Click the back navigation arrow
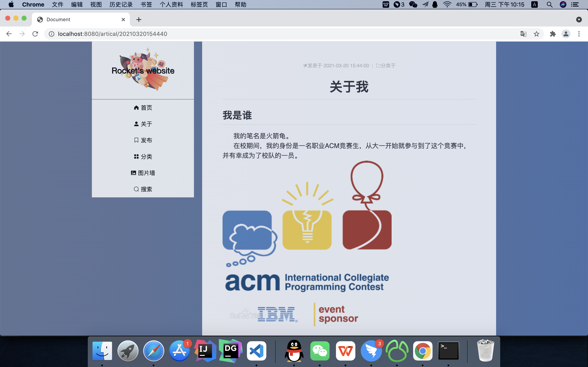The image size is (588, 367). pos(9,34)
